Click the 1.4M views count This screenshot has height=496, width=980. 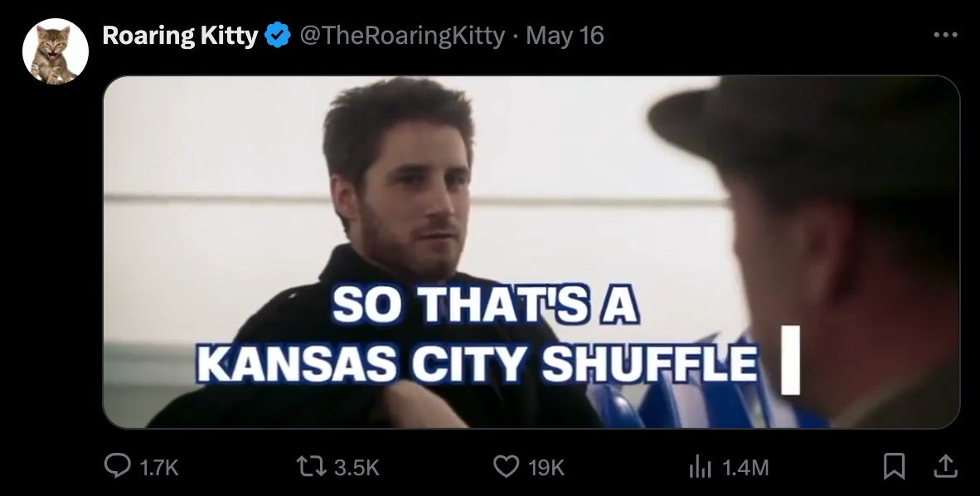(745, 467)
